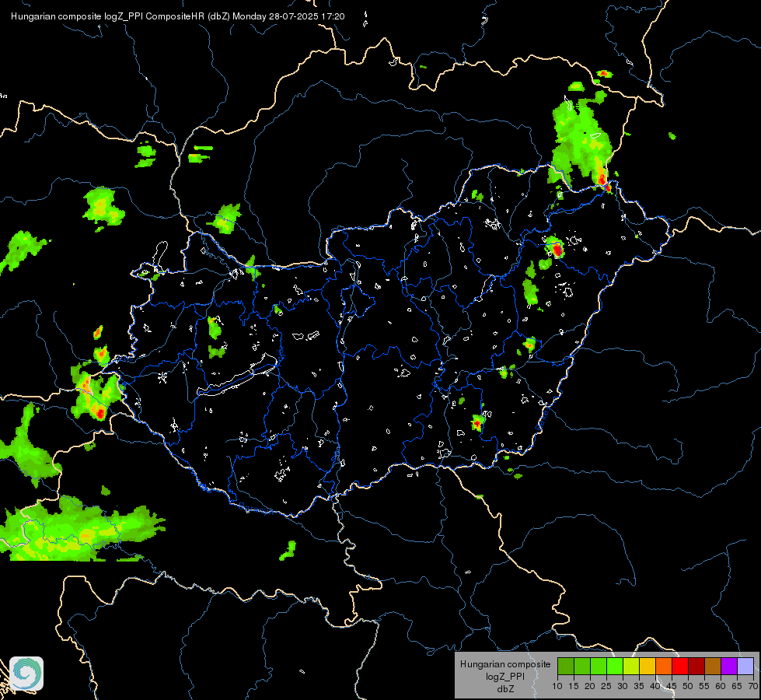Click the "30" scale value in the legend

623,687
